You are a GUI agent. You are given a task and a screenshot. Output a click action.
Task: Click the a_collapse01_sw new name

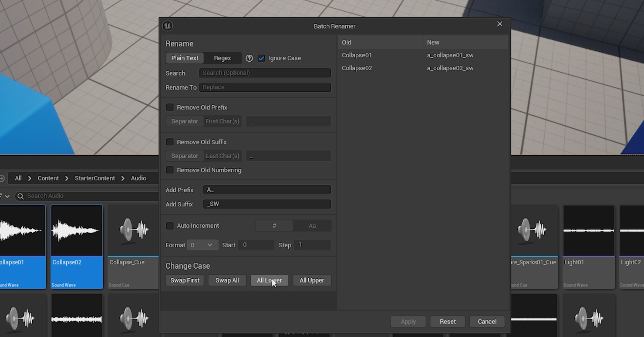(450, 55)
